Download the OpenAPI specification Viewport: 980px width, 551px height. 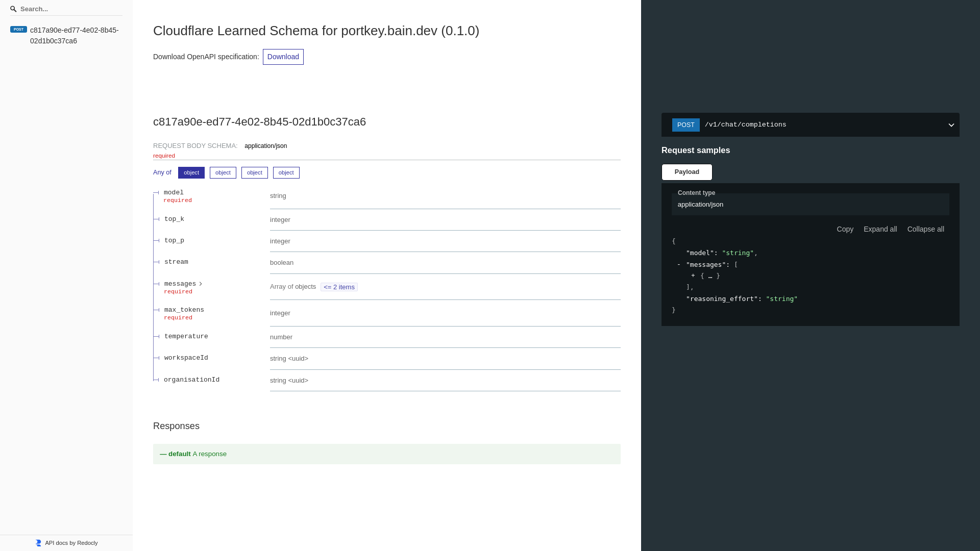(x=283, y=57)
